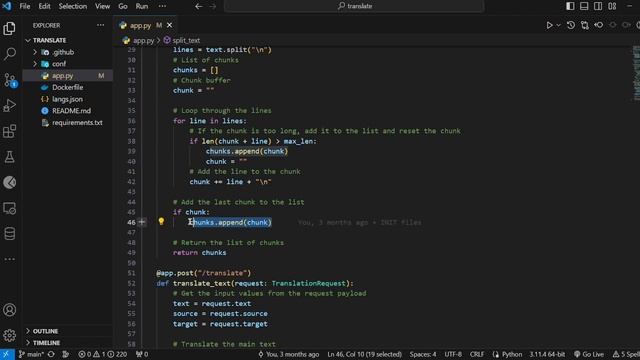Go forward with the navigation arrow
Viewport: 640px width, 360px height.
tap(213, 6)
